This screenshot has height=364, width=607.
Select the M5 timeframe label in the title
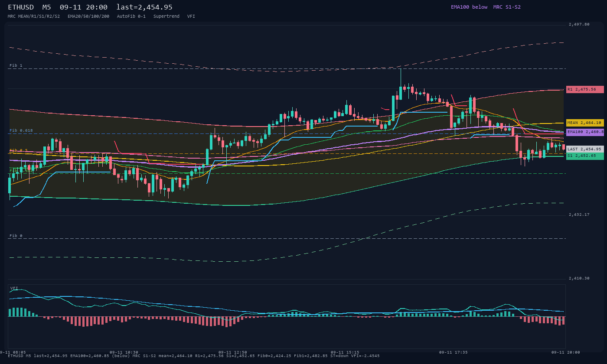[47, 7]
